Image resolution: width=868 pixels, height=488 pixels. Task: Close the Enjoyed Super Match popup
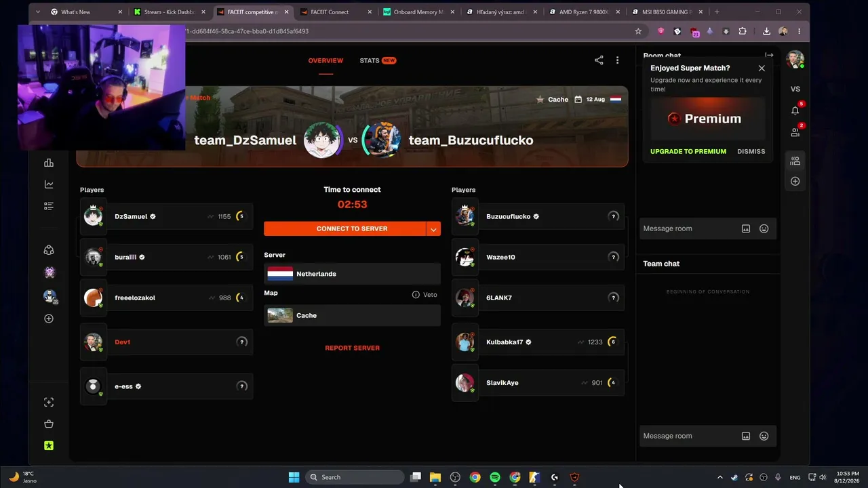click(x=762, y=68)
